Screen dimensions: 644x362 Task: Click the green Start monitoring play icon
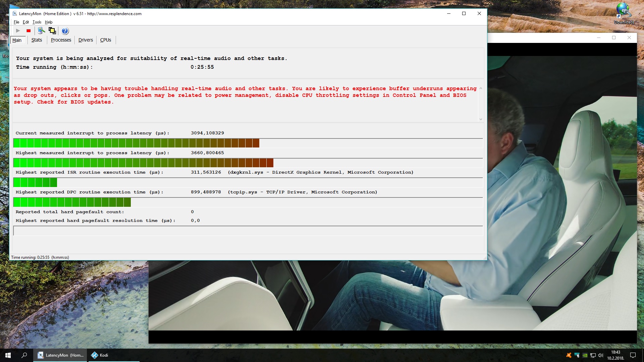click(18, 31)
